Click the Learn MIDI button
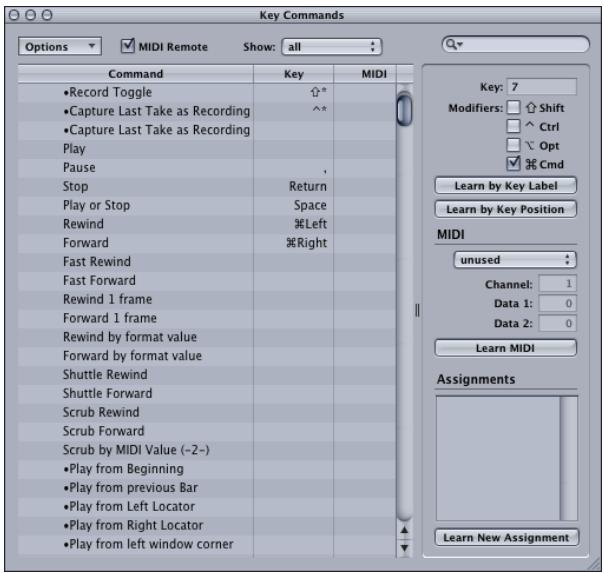This screenshot has width=604, height=573. (x=506, y=348)
